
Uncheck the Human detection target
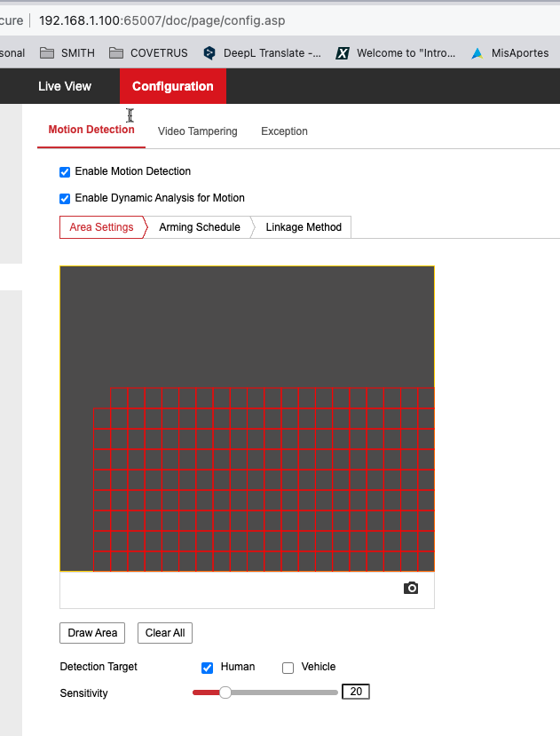point(208,668)
